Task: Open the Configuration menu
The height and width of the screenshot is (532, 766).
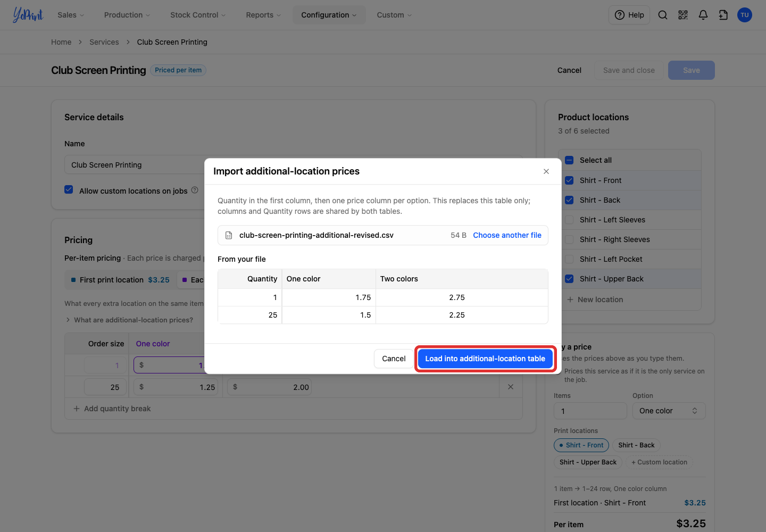Action: pyautogui.click(x=329, y=15)
